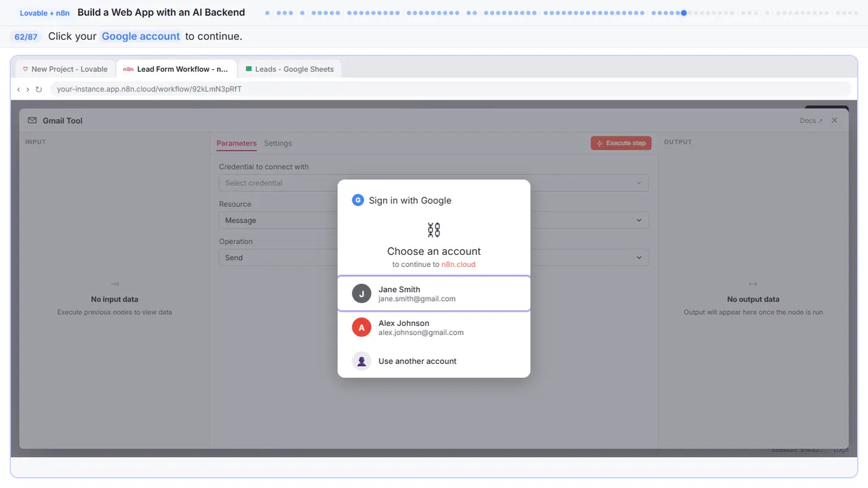
Task: Click the browser forward arrow
Action: point(28,89)
